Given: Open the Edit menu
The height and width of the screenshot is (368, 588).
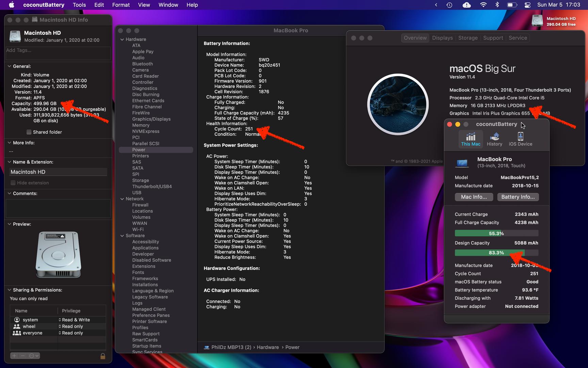Looking at the screenshot, I should 99,5.
